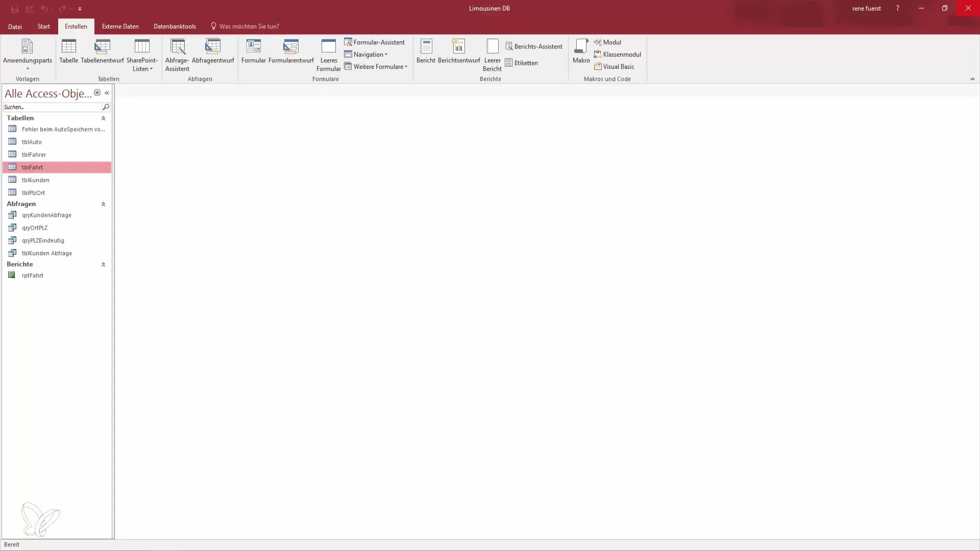Click the Suchen search field
The width and height of the screenshot is (980, 551).
click(x=52, y=107)
